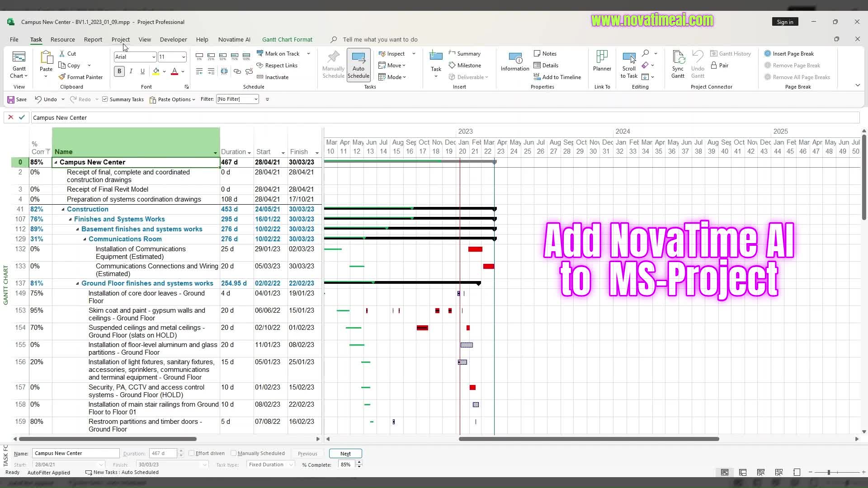Open the Project tab
868x488 pixels.
point(121,39)
